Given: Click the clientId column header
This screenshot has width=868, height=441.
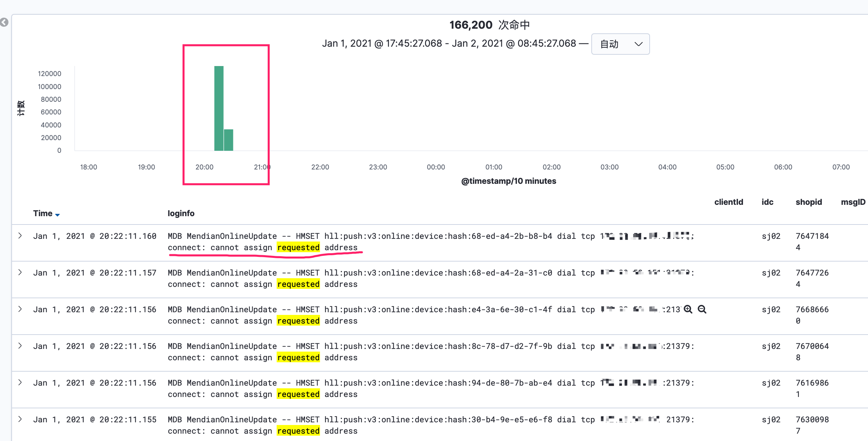Looking at the screenshot, I should [x=729, y=202].
